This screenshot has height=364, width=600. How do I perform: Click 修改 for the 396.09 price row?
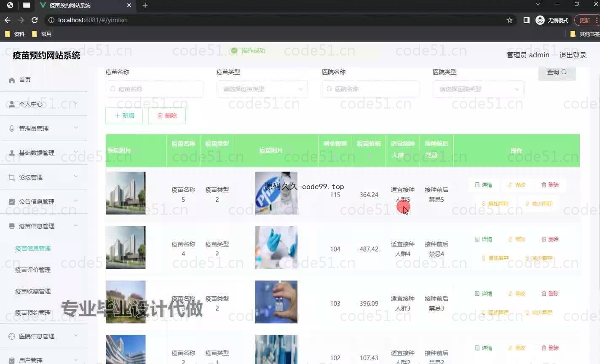point(517,294)
